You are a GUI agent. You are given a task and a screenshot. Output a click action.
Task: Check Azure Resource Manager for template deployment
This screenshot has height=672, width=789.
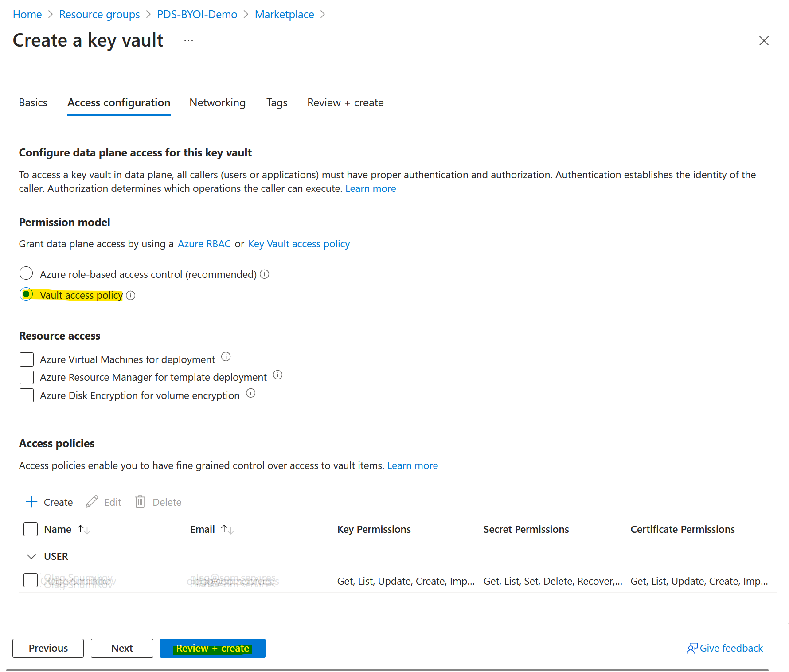26,377
